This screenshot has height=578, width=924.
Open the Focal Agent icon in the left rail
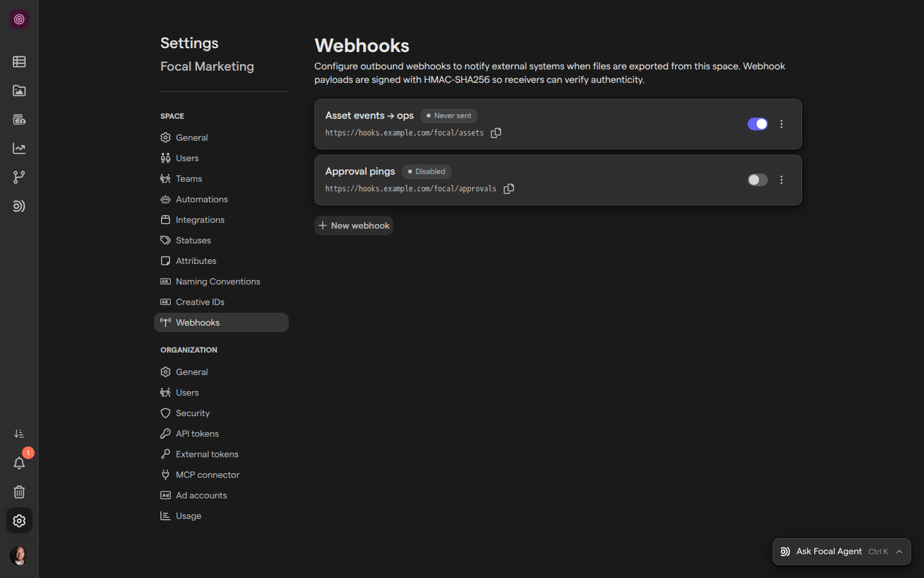(19, 206)
